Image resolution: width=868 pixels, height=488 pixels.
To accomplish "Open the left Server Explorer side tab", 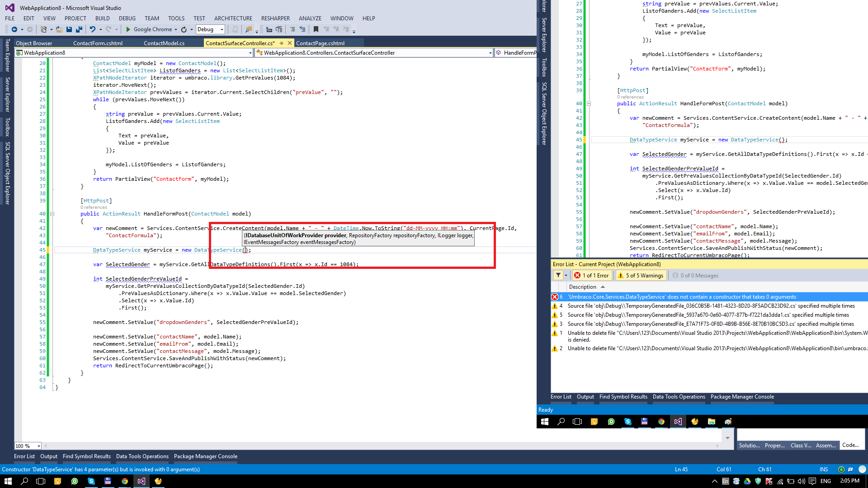I will 7,94.
